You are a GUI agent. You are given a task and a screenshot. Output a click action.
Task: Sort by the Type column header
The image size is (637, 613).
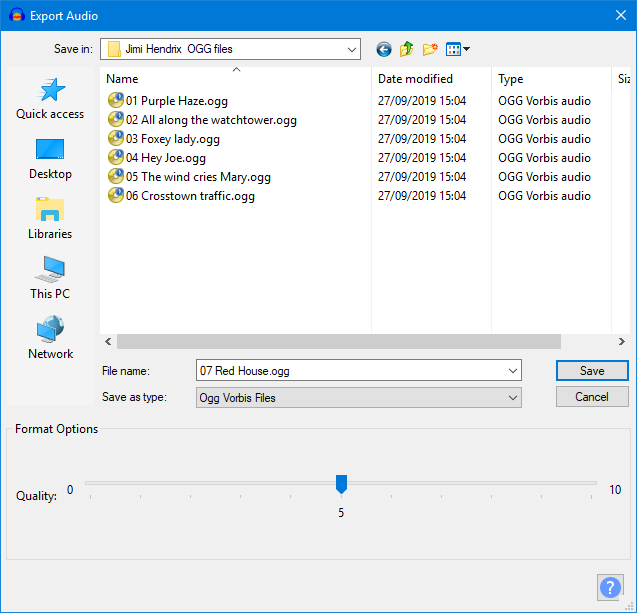click(x=551, y=78)
